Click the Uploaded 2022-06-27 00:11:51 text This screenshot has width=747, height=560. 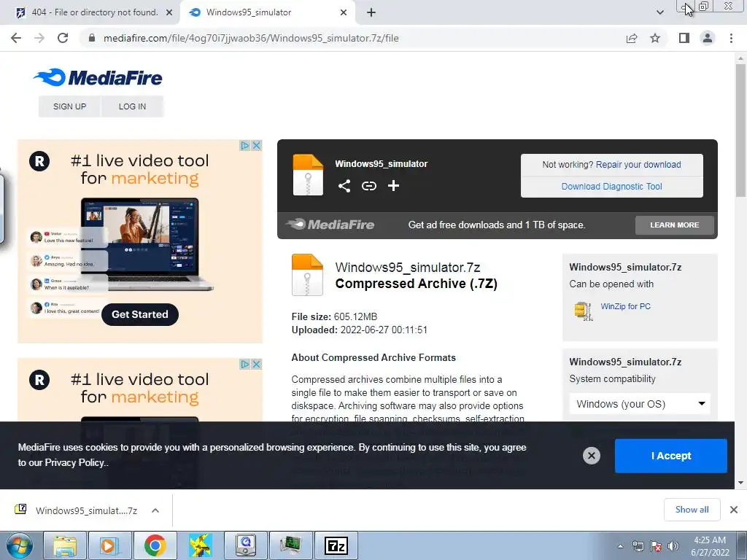(359, 330)
